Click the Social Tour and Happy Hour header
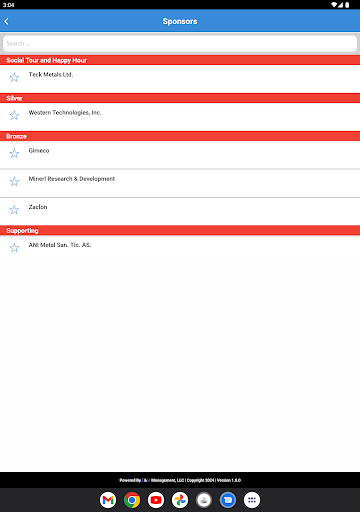The image size is (360, 512). pyautogui.click(x=180, y=60)
